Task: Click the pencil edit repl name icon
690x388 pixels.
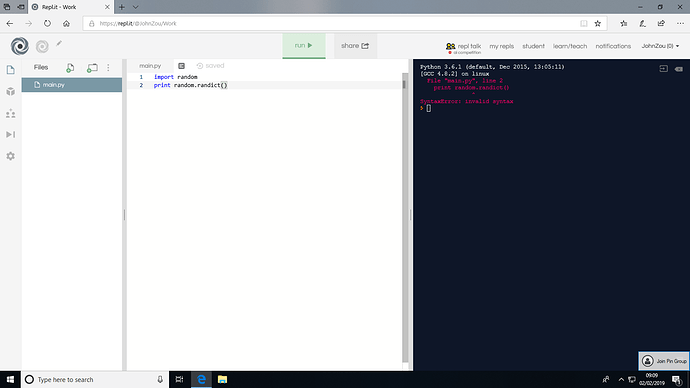Action: click(x=59, y=44)
